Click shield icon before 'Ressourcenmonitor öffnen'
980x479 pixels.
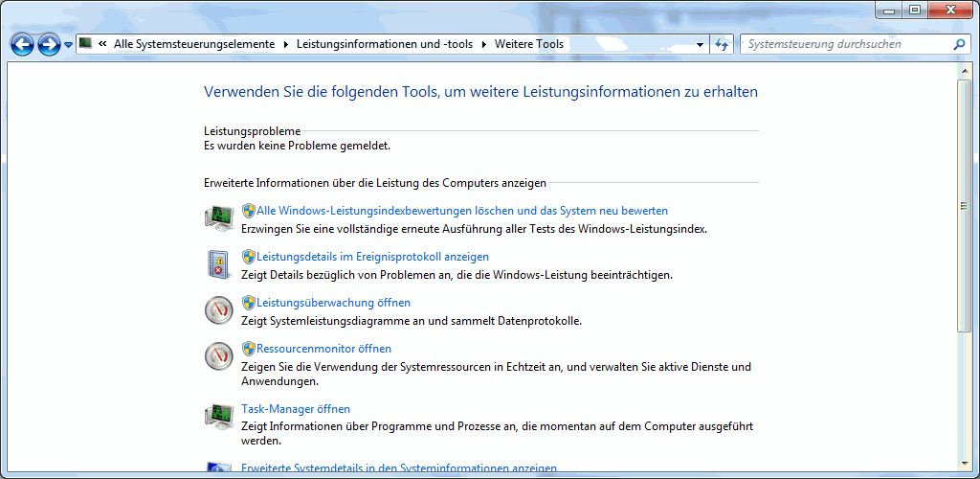pyautogui.click(x=249, y=349)
